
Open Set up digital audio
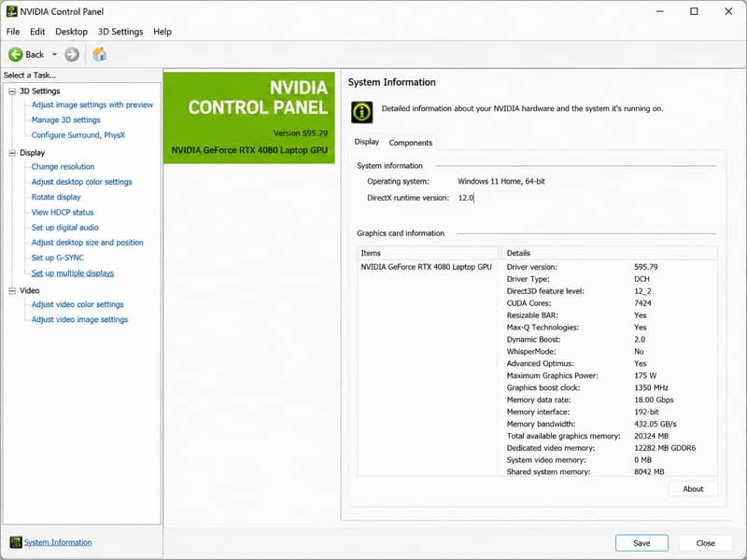pyautogui.click(x=64, y=228)
